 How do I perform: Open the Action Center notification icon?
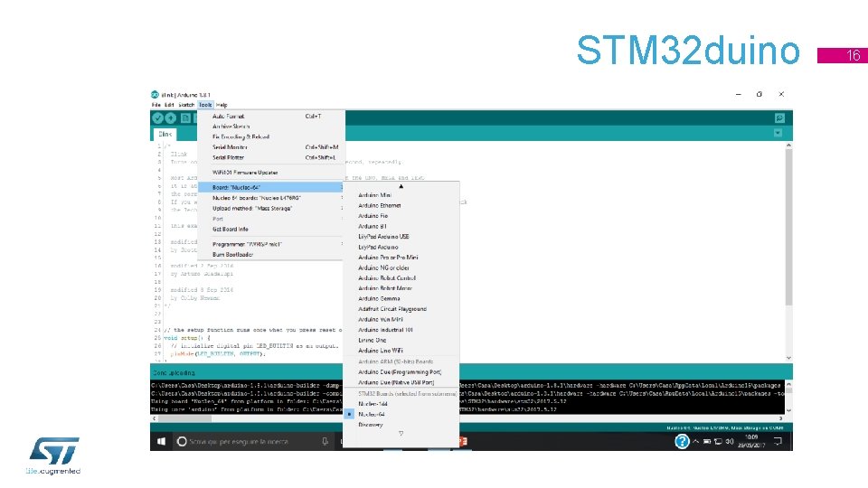[x=778, y=442]
